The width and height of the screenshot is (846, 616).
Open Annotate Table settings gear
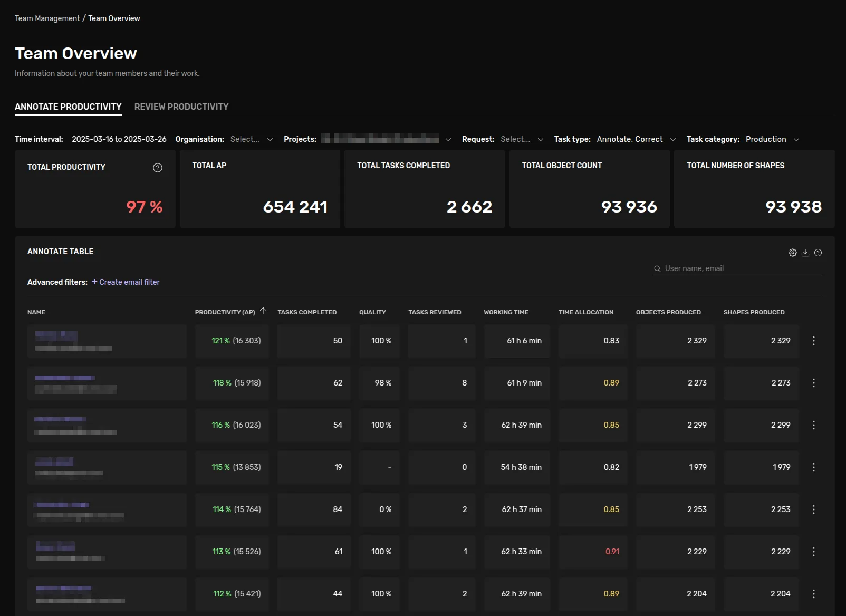[793, 253]
